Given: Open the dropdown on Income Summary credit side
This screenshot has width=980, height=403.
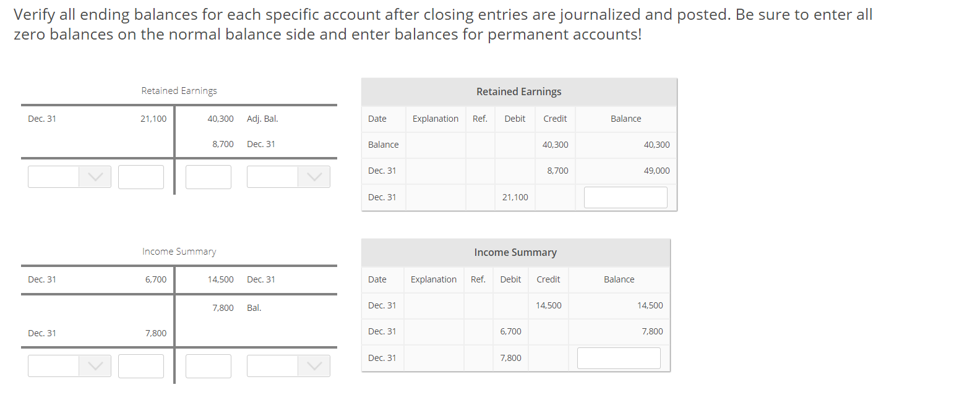Looking at the screenshot, I should 288,366.
